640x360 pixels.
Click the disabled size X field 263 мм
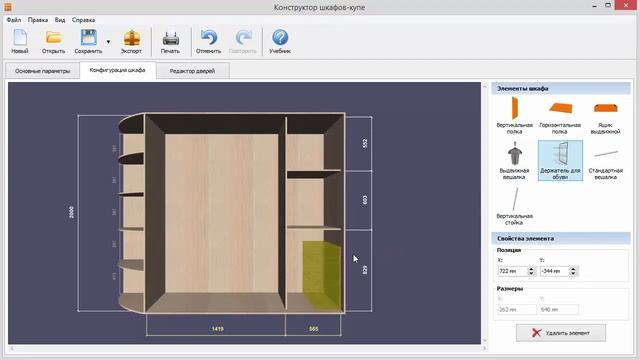point(517,310)
